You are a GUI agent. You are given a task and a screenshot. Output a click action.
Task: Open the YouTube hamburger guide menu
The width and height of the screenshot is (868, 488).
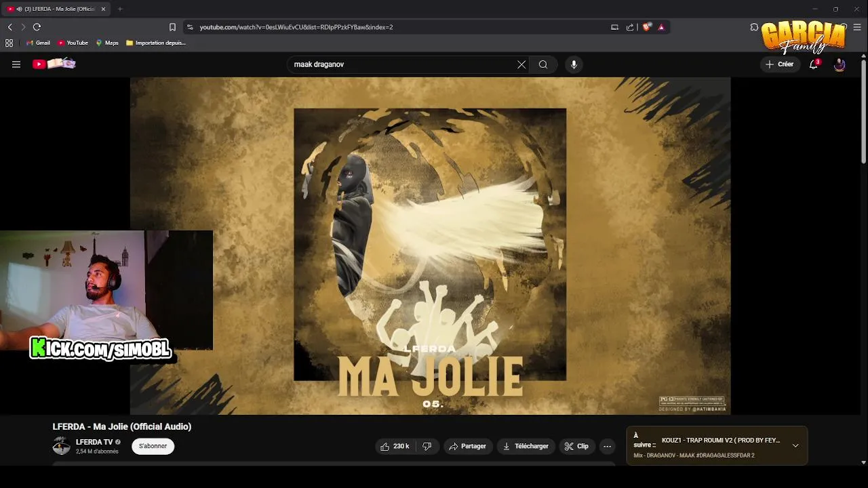(16, 64)
